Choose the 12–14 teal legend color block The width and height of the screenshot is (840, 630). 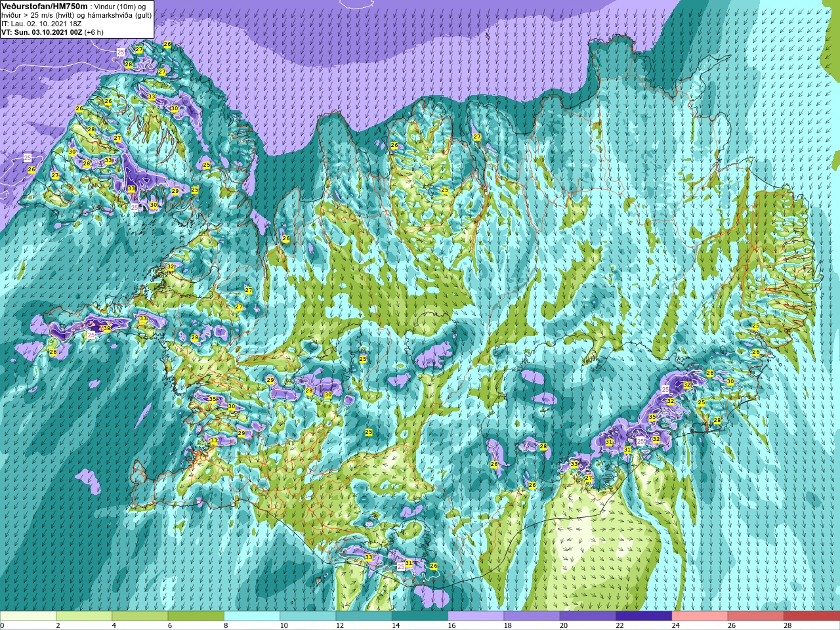tap(364, 616)
